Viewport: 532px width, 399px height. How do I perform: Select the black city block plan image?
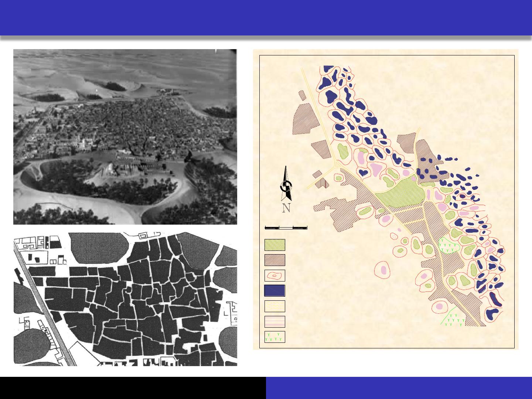(x=125, y=299)
